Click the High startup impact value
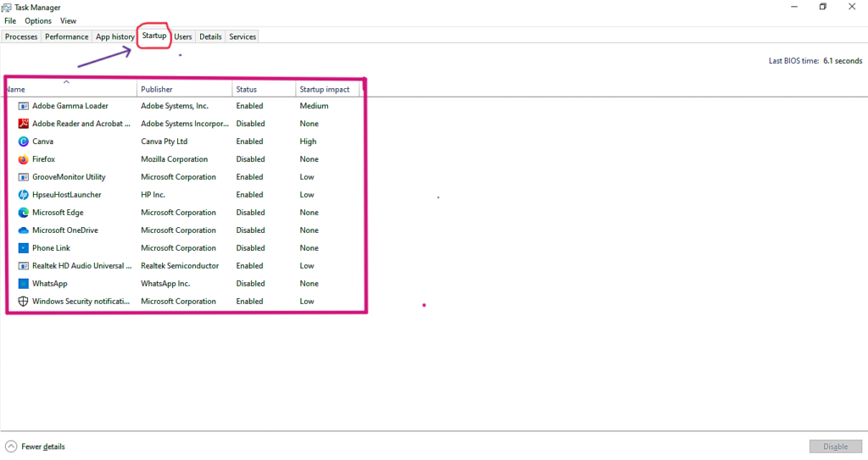Image resolution: width=868 pixels, height=460 pixels. pyautogui.click(x=309, y=141)
